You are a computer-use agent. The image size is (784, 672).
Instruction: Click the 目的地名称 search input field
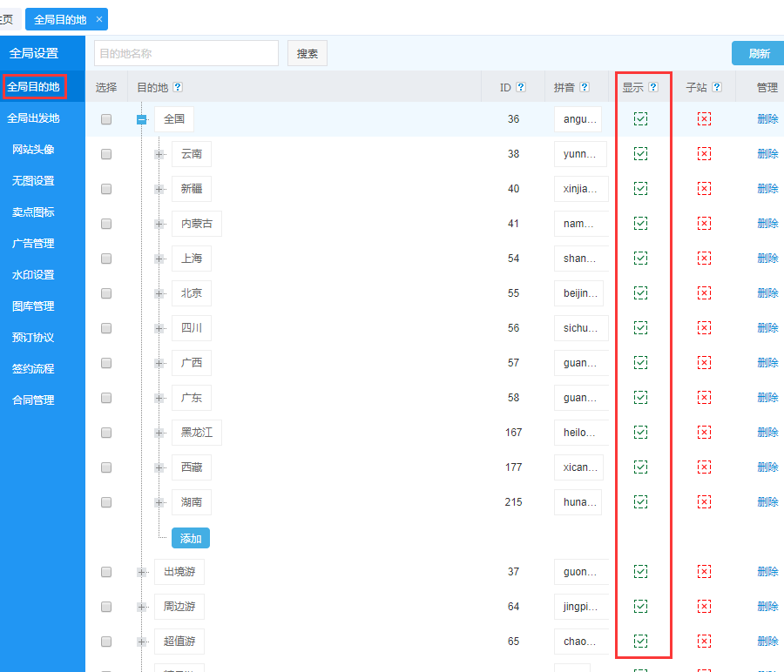tap(186, 53)
